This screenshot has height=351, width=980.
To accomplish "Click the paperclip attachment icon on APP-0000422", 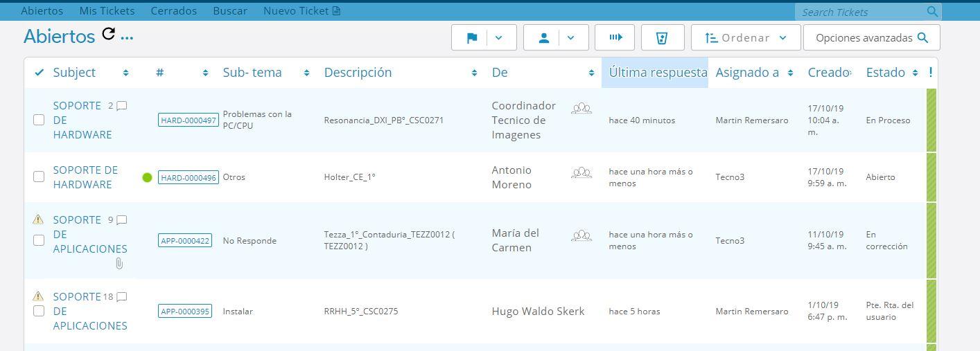I will [119, 264].
